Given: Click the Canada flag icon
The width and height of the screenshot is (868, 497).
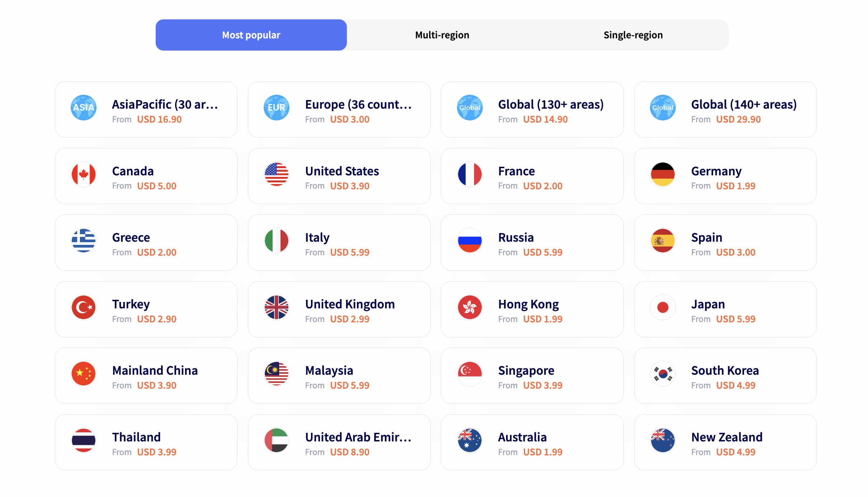Looking at the screenshot, I should 83,174.
